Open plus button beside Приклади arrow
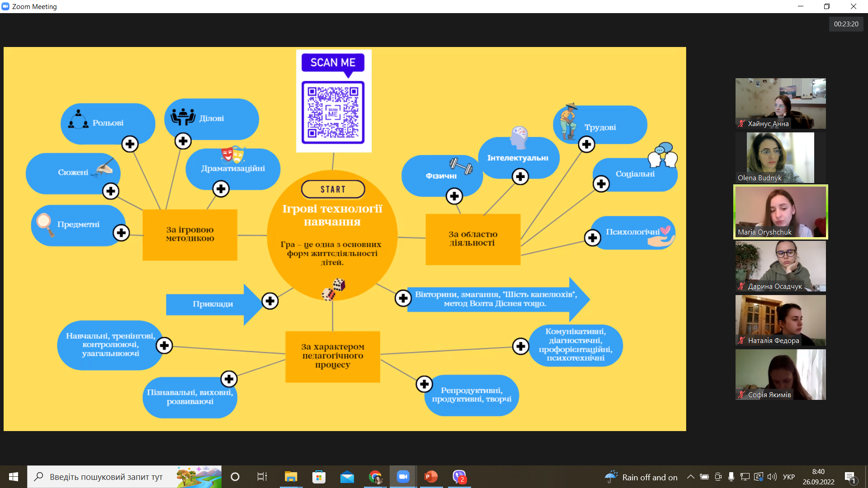868x488 pixels. pyautogui.click(x=270, y=301)
